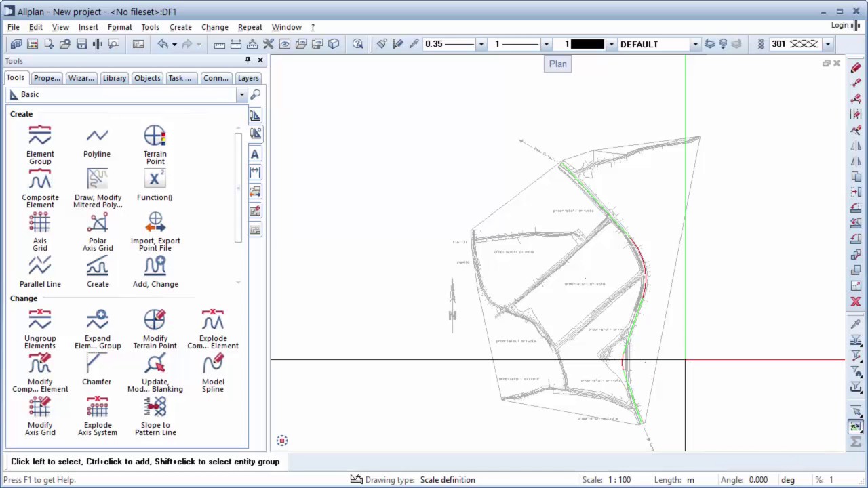Click the paintbrush format icon in toolbar
This screenshot has height=488, width=868.
click(x=382, y=44)
